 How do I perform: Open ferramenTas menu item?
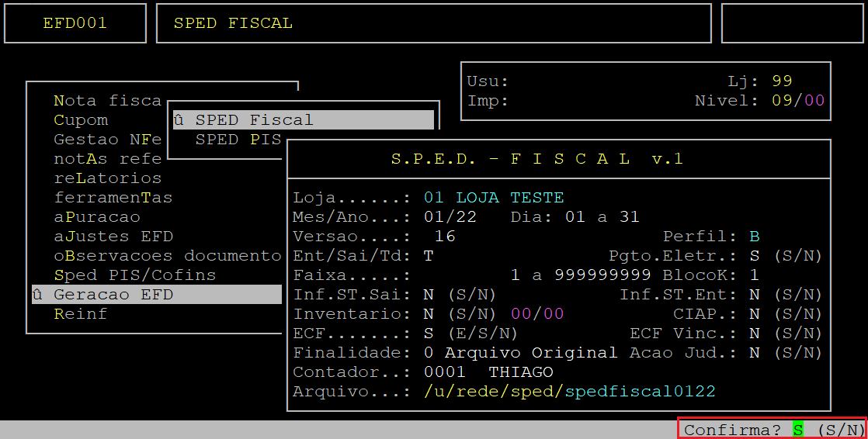click(113, 197)
